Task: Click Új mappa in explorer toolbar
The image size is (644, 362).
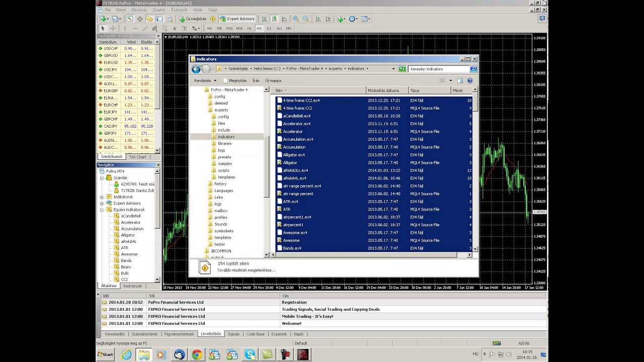Action: [273, 80]
